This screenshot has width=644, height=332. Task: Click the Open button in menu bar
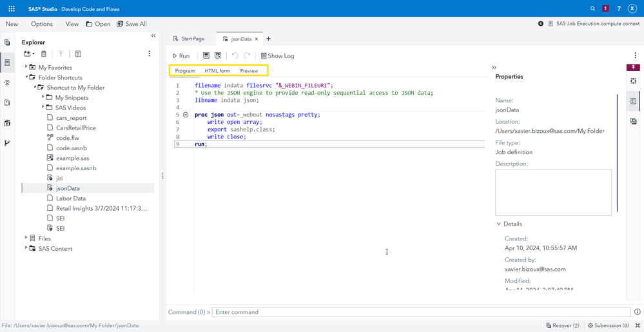(98, 24)
